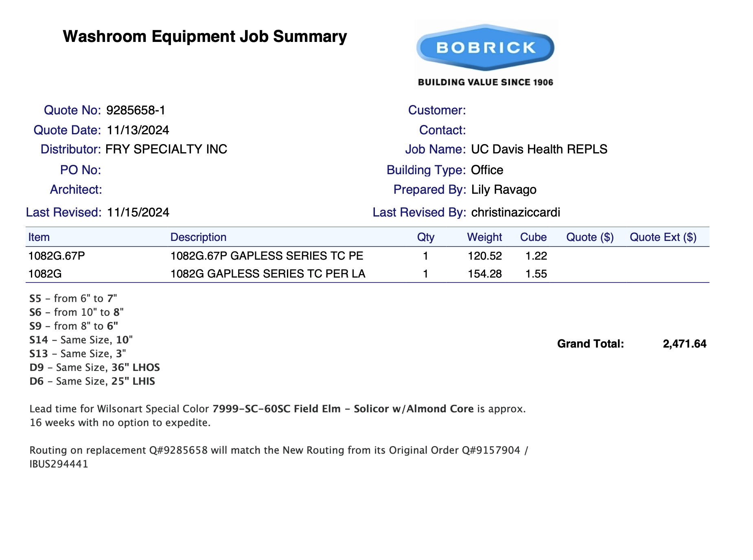Click the Description column header
Viewport: 753px width, 560px height.
[198, 237]
